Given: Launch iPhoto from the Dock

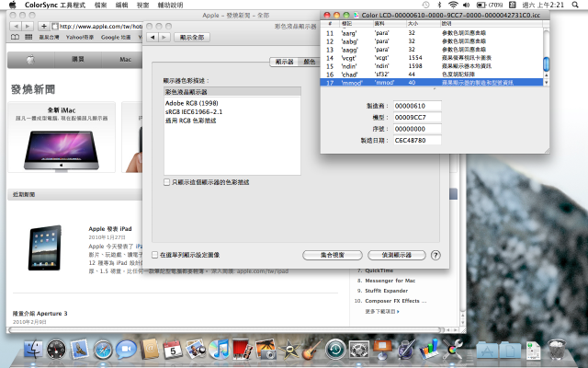Looking at the screenshot, I should [266, 349].
